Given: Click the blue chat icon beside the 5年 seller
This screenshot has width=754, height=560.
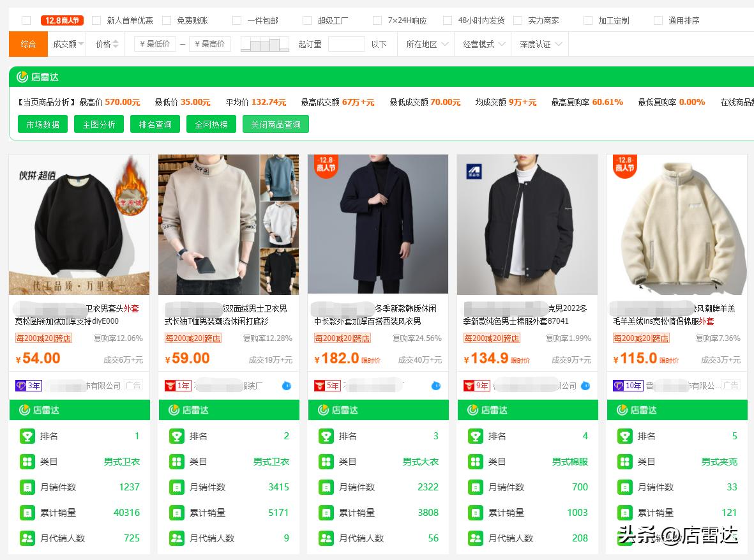Looking at the screenshot, I should (436, 386).
